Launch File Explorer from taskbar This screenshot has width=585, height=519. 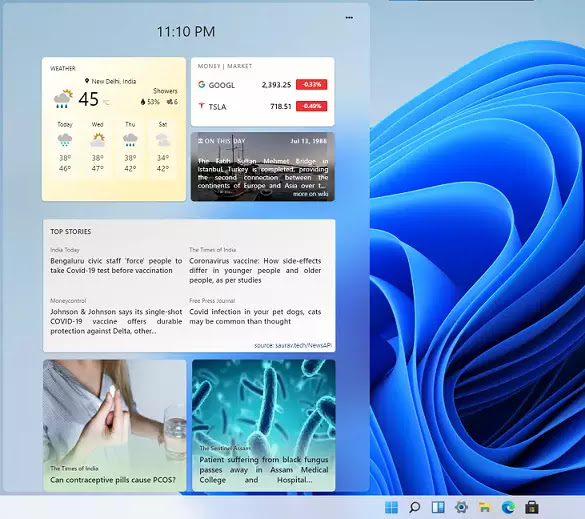pyautogui.click(x=484, y=507)
